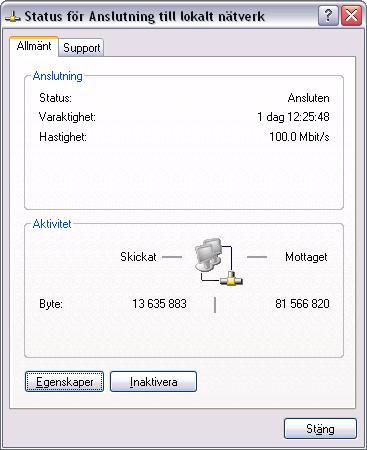This screenshot has width=367, height=450.
Task: Click the duration value 1 dag 12:25:48
Action: coord(293,117)
